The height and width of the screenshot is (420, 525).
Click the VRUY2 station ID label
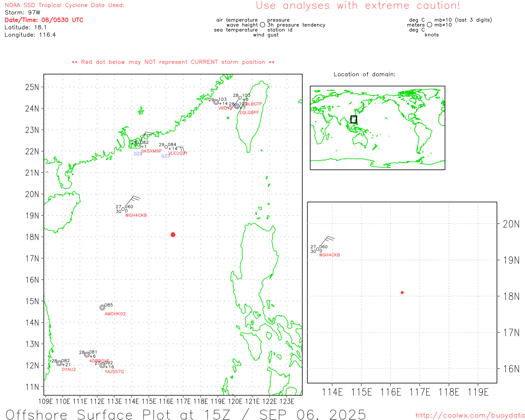point(226,108)
